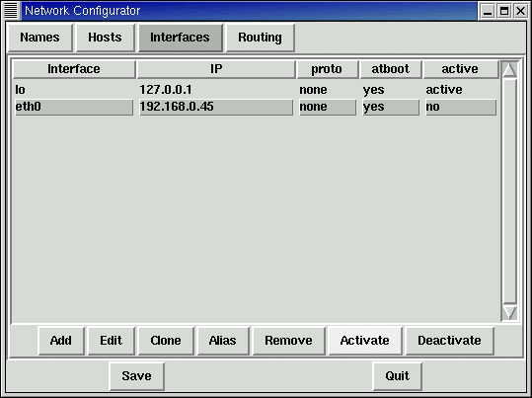Click the Interface column header
This screenshot has height=398, width=532.
(74, 69)
